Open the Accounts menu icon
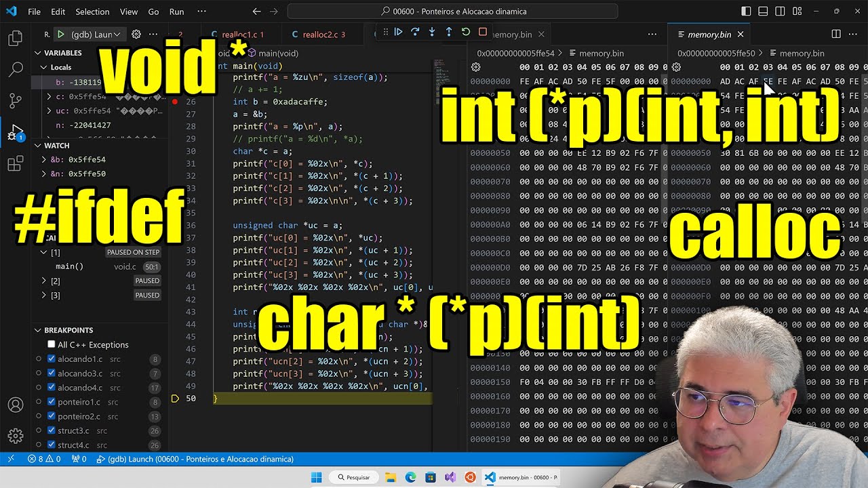This screenshot has width=868, height=488. 15,405
